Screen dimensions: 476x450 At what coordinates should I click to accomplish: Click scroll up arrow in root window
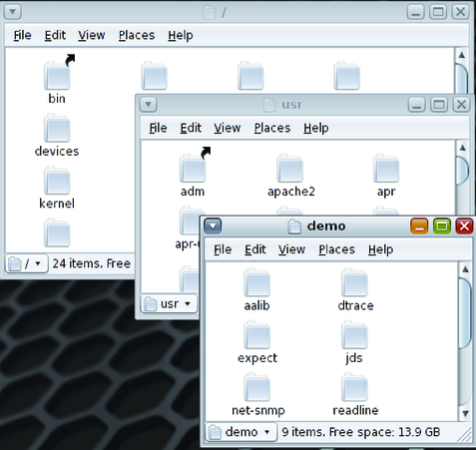point(462,55)
